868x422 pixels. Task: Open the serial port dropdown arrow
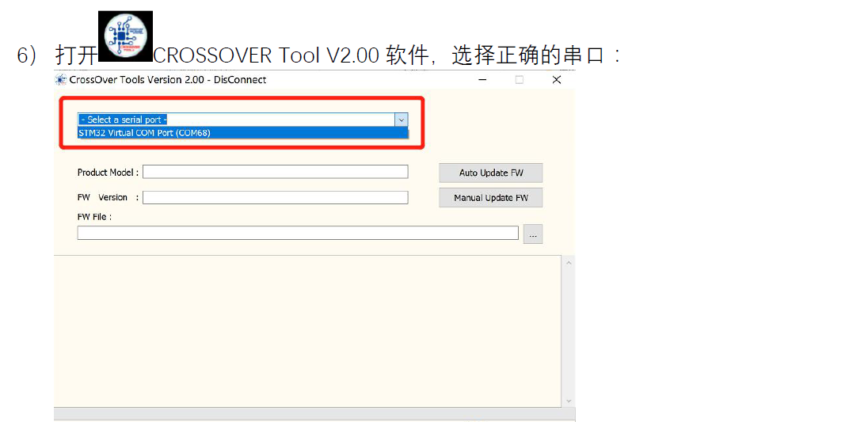pos(402,120)
